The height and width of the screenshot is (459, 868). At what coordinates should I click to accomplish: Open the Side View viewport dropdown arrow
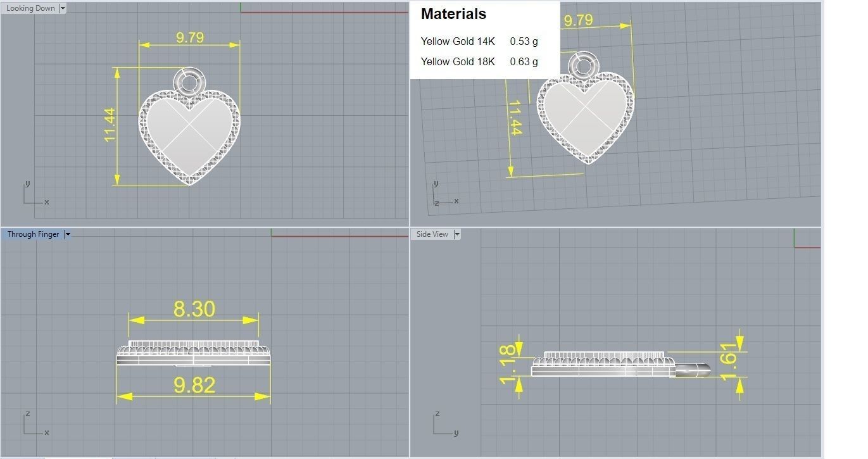(x=457, y=234)
